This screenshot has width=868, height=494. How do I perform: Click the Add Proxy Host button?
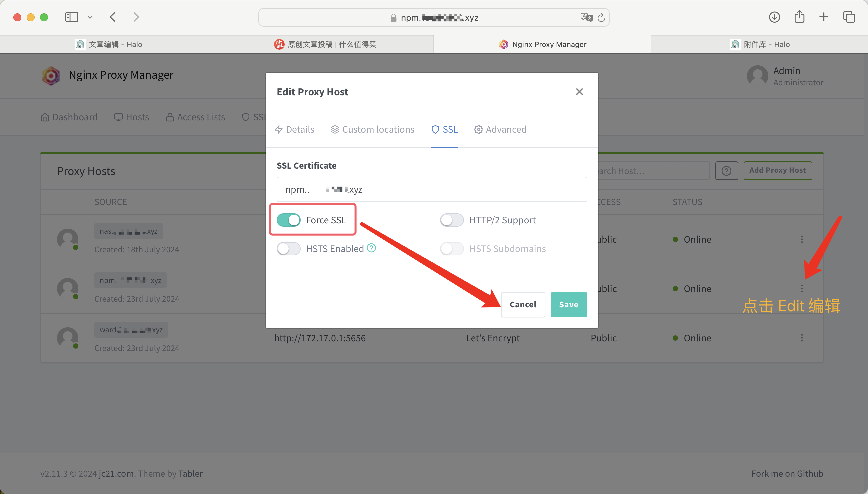[x=777, y=170]
